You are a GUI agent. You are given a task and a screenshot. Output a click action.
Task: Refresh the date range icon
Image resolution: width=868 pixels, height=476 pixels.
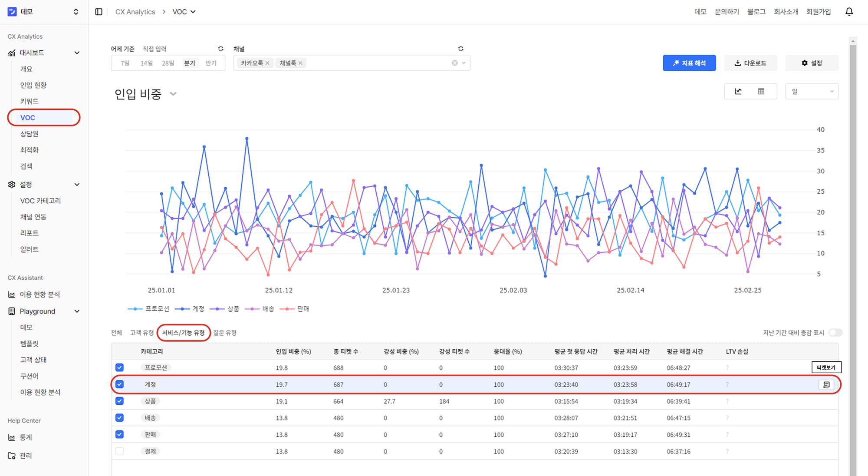pos(220,49)
